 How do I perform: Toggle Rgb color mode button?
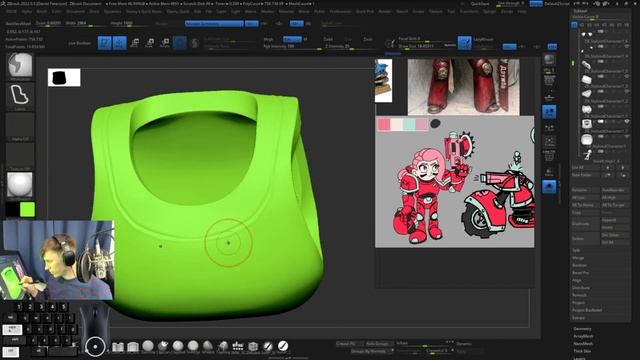pos(292,39)
